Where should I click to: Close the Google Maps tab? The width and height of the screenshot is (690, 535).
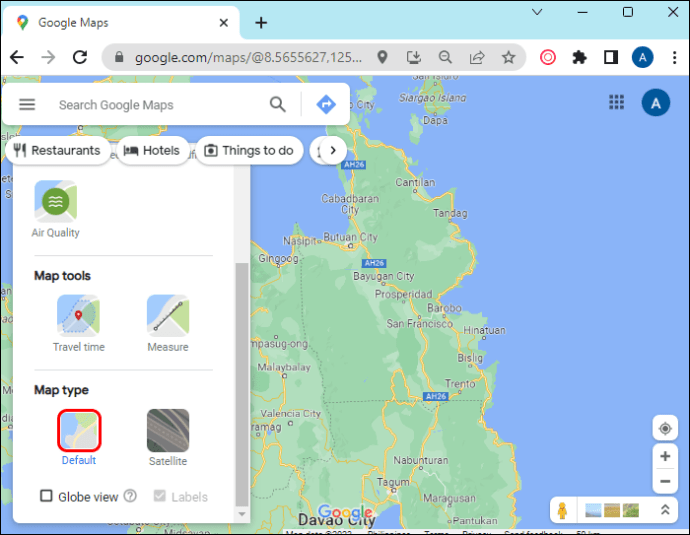pos(224,22)
